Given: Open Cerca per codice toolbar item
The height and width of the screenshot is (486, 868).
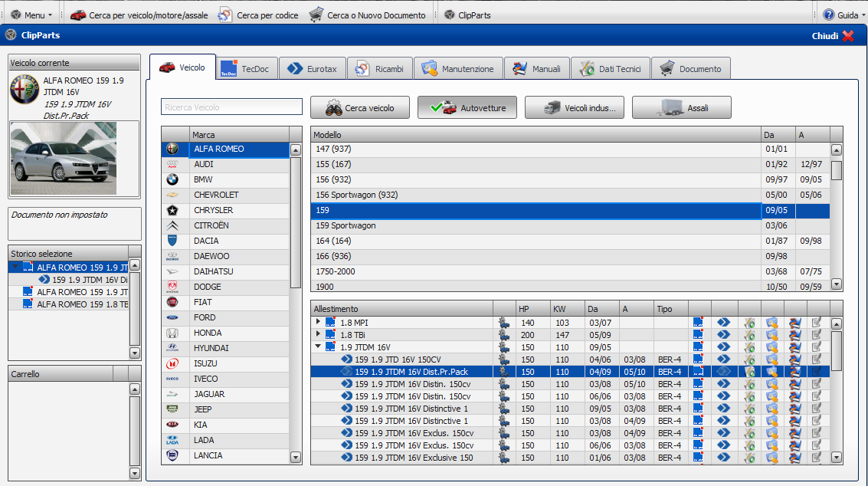Looking at the screenshot, I should [x=258, y=15].
